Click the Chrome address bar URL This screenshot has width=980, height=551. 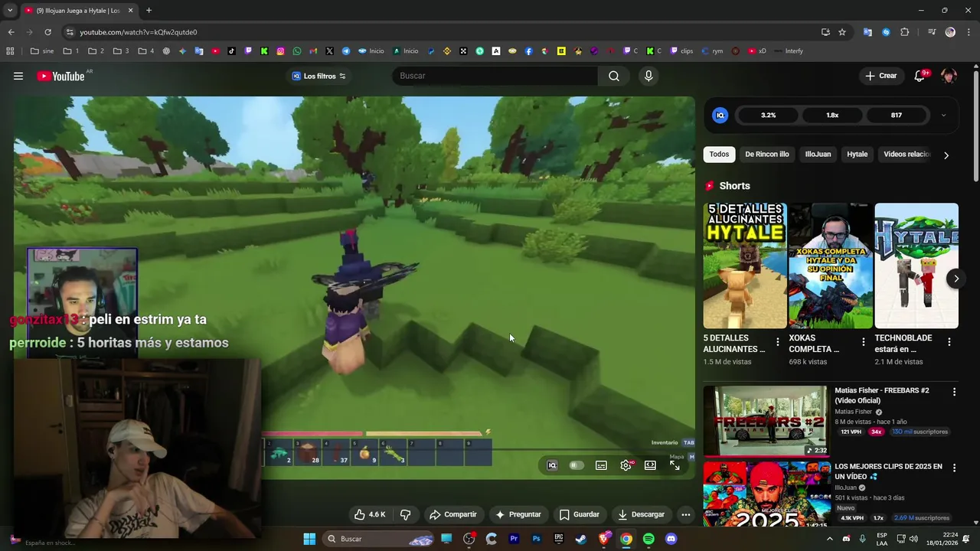pyautogui.click(x=139, y=32)
